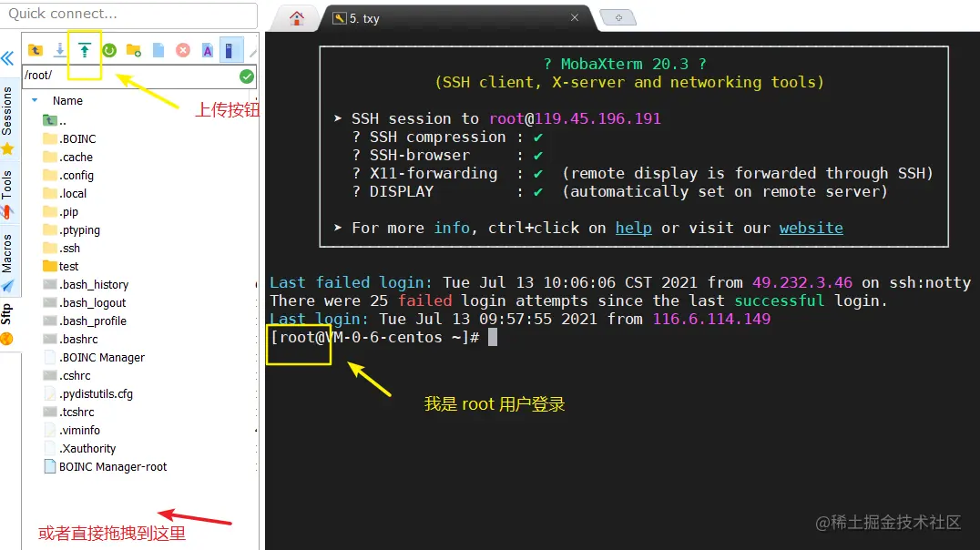This screenshot has height=550, width=980.
Task: Select the '..' parent folder entry
Action: (x=55, y=120)
